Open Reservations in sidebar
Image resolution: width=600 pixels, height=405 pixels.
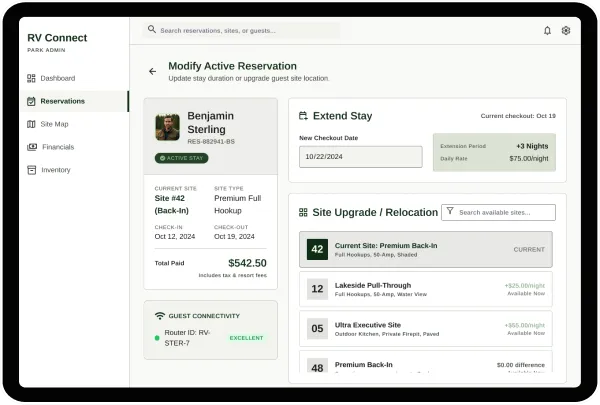tap(74, 101)
